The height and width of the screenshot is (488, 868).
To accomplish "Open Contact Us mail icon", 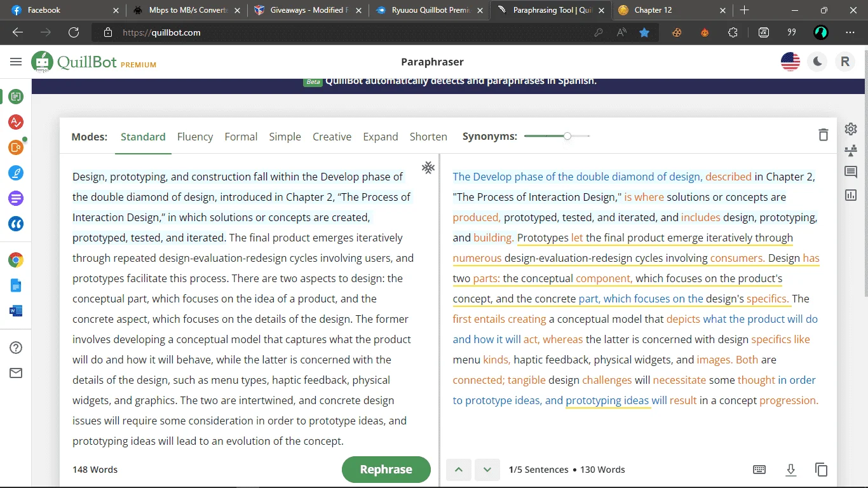I will click(x=17, y=373).
